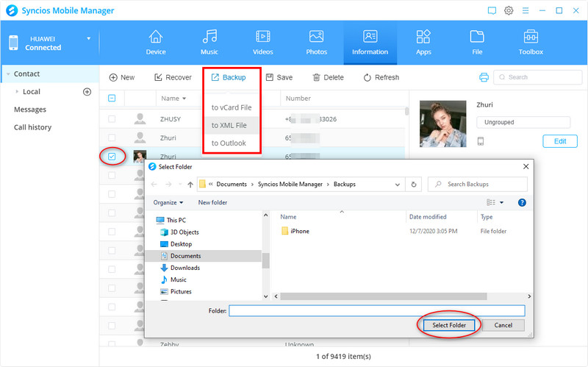This screenshot has height=367, width=588.
Task: Open Call history in sidebar
Action: (x=32, y=127)
